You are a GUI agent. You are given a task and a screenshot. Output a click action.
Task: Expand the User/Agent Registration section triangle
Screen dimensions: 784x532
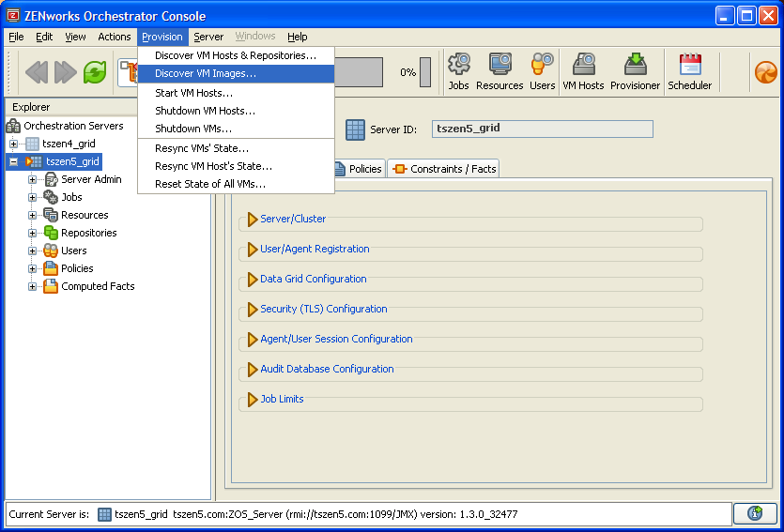click(253, 250)
